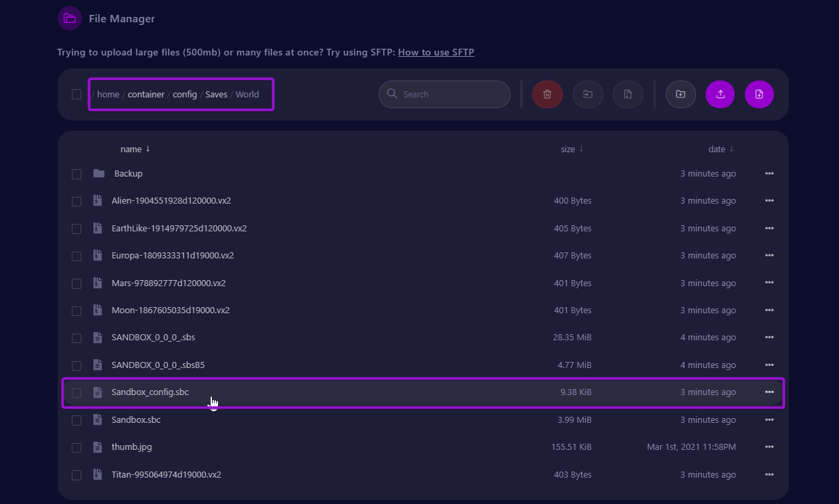
Task: Open the options menu for SANDBOX_0_0_0_.sbs
Action: [x=769, y=337]
